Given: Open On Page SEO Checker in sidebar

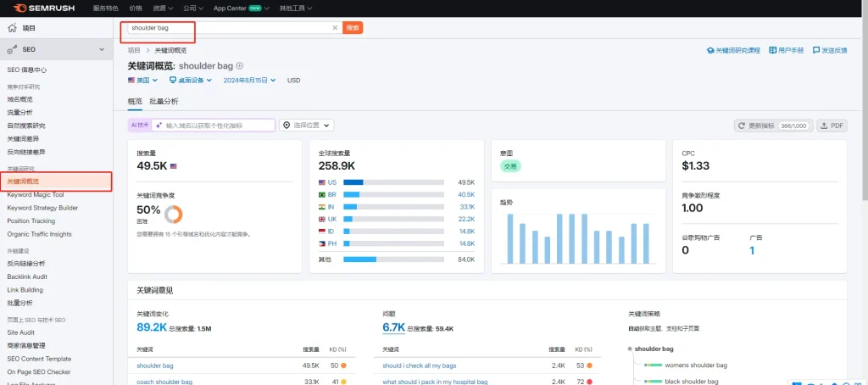Looking at the screenshot, I should point(39,372).
